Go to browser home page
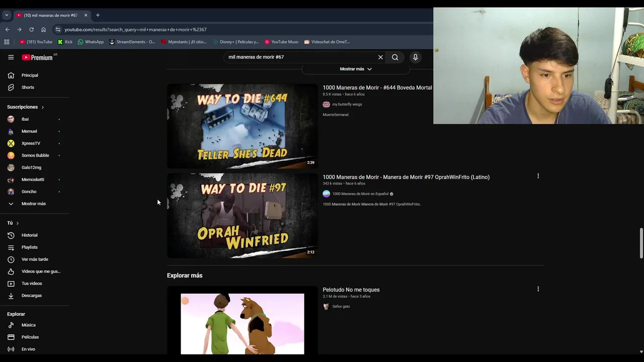Image resolution: width=644 pixels, height=362 pixels. (43, 30)
